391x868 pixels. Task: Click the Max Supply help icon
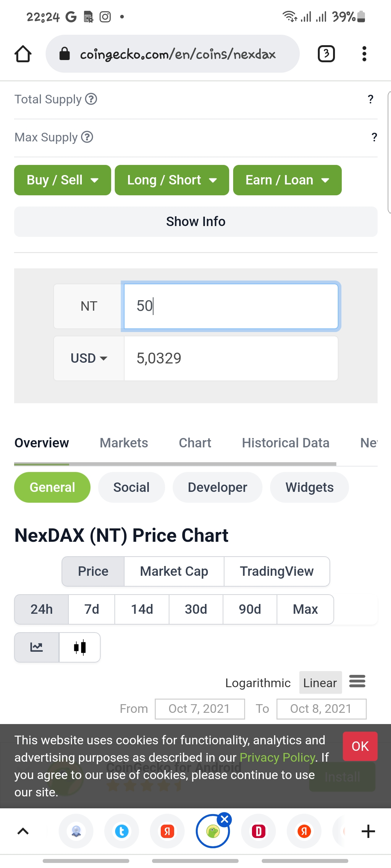(87, 137)
